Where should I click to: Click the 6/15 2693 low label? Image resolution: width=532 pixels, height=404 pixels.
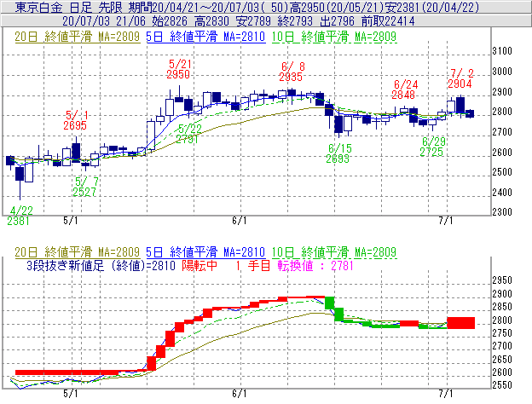click(x=338, y=153)
